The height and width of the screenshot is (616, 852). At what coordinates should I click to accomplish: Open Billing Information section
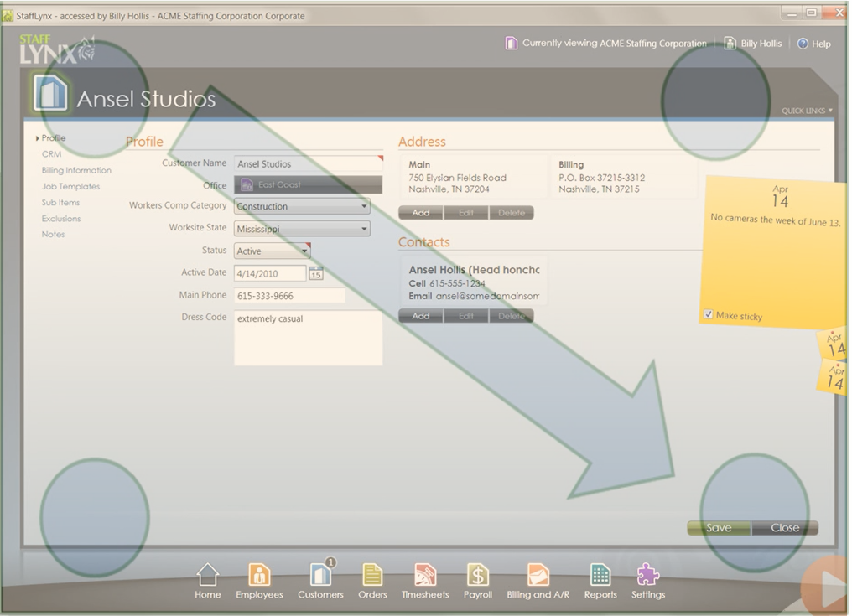76,170
